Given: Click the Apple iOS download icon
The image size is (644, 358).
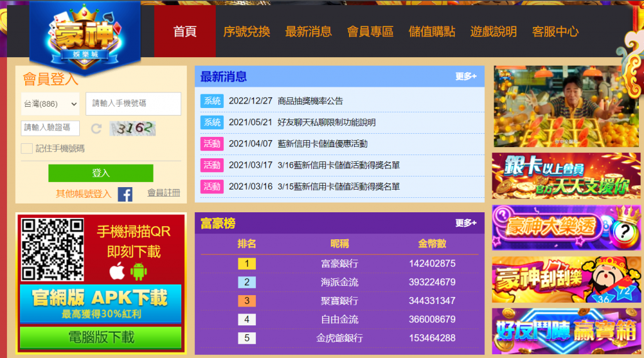Looking at the screenshot, I should coord(117,271).
